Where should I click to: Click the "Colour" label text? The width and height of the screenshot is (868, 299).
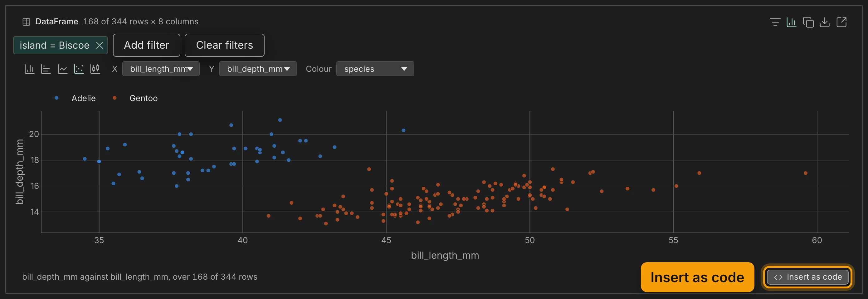pyautogui.click(x=319, y=69)
